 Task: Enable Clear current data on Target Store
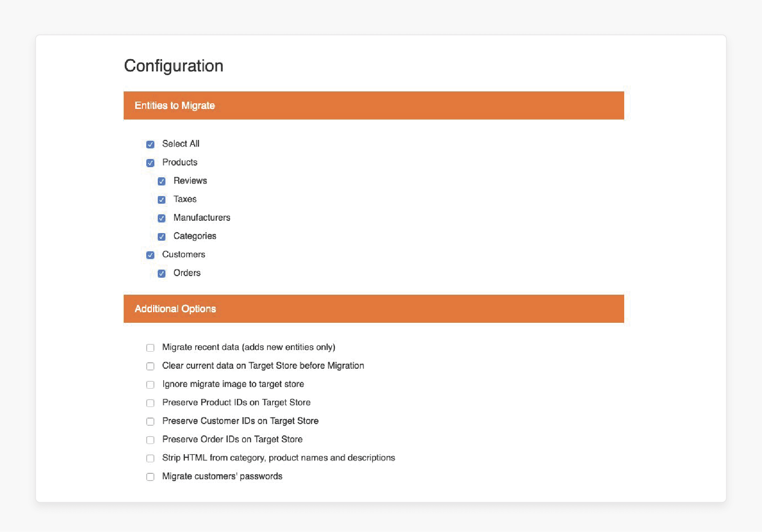point(150,366)
